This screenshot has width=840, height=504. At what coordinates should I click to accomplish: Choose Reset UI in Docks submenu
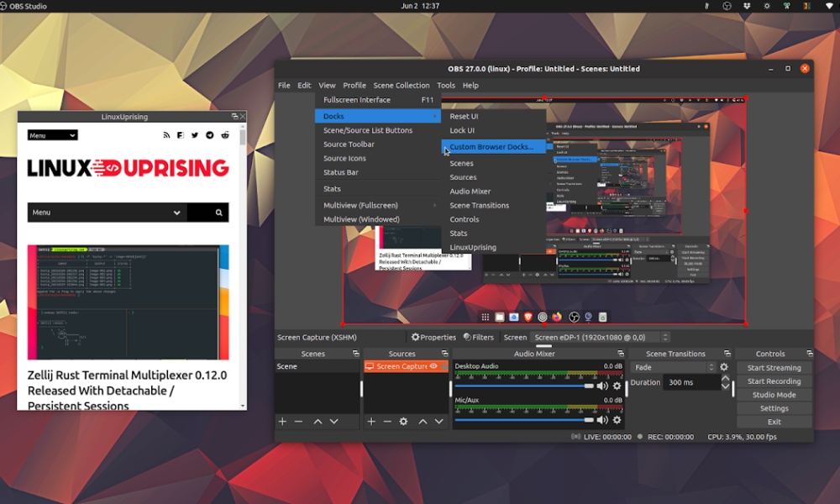point(493,116)
